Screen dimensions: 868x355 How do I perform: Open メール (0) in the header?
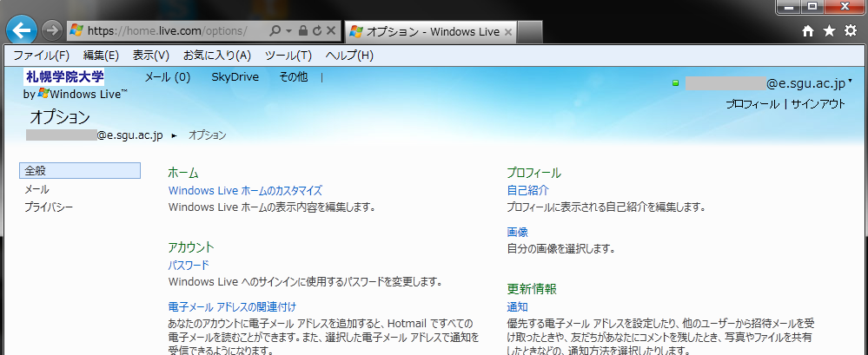(167, 77)
